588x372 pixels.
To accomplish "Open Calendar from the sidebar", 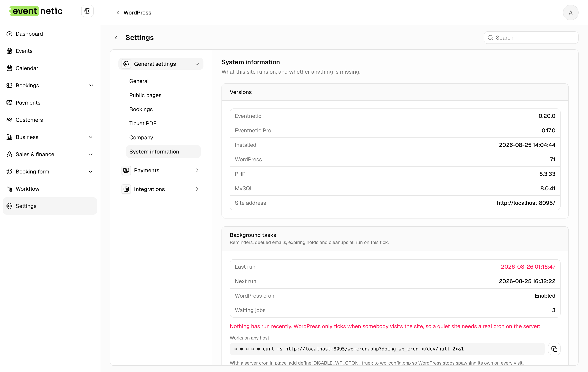I will pyautogui.click(x=50, y=68).
